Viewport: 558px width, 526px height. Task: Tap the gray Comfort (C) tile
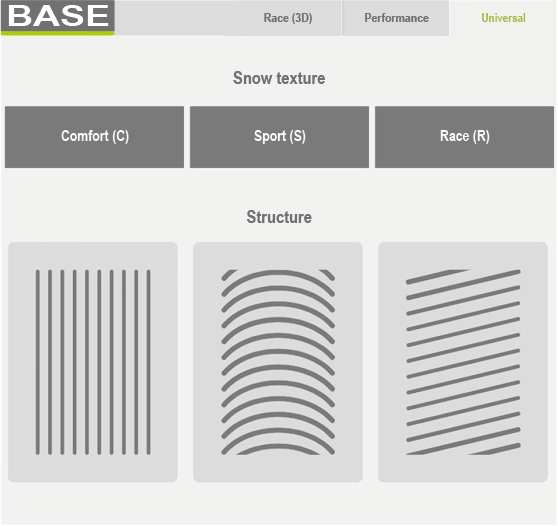point(94,137)
